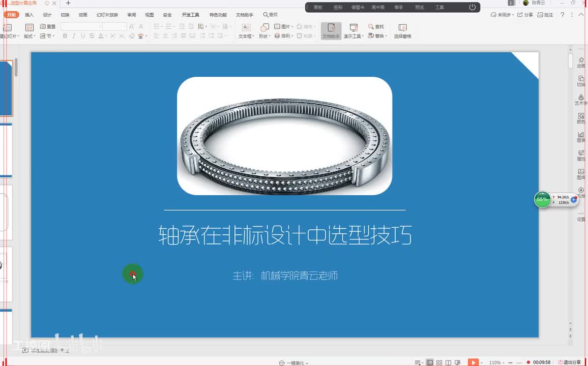Screen dimensions: 588x366
Task: Click the increase indent icon
Action: point(191,26)
